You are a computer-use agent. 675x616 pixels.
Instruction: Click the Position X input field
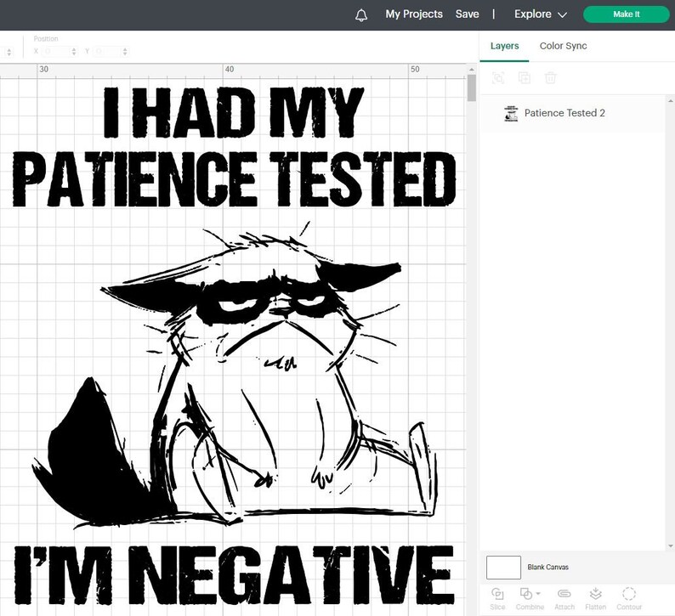pyautogui.click(x=55, y=52)
